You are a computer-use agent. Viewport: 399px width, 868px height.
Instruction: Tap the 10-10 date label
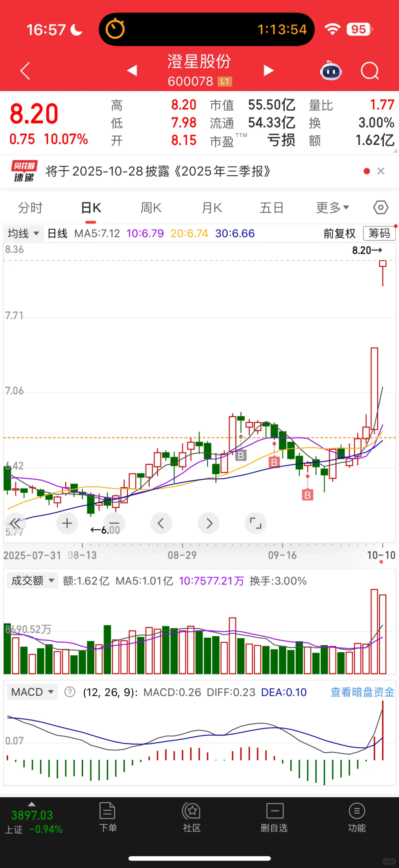coord(381,555)
